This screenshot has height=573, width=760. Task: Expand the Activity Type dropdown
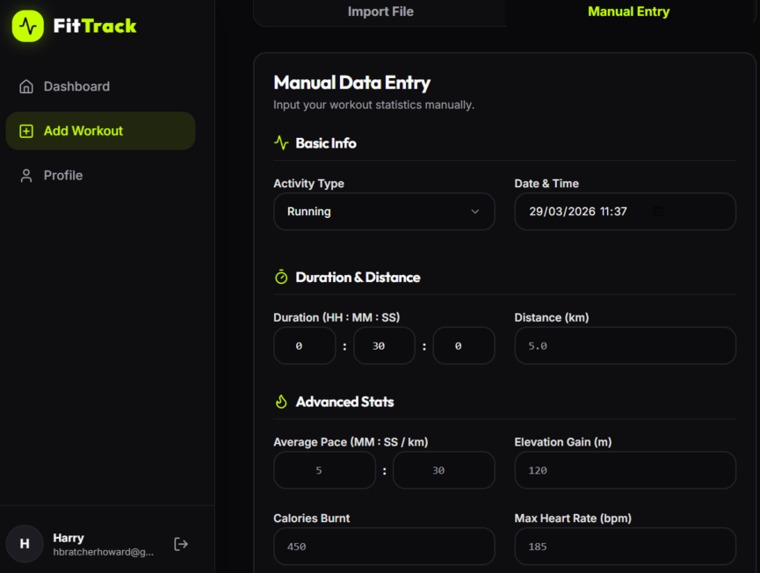[384, 211]
